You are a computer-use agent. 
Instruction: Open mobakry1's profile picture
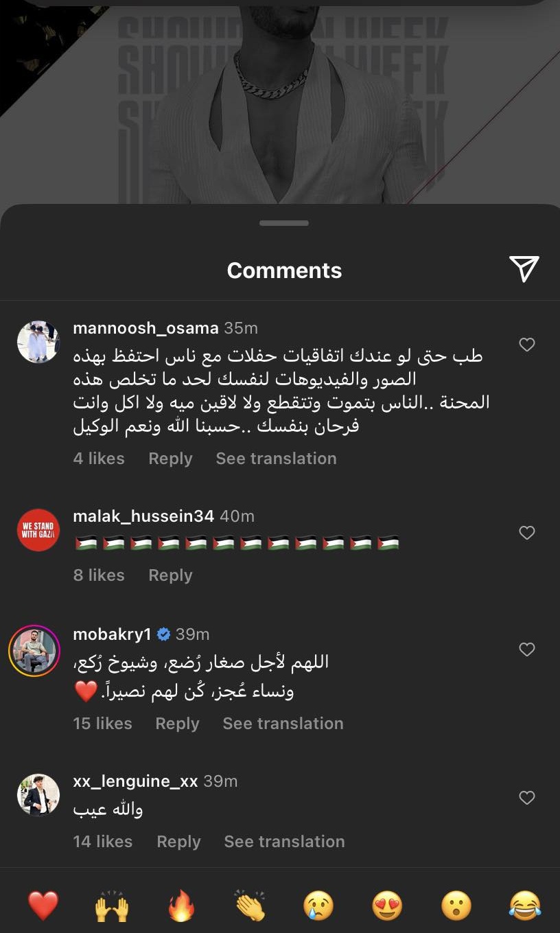[34, 650]
